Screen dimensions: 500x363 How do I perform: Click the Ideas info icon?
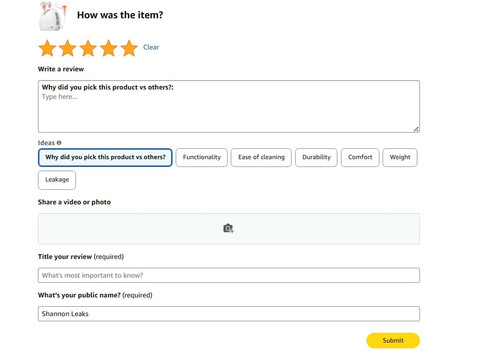(59, 143)
